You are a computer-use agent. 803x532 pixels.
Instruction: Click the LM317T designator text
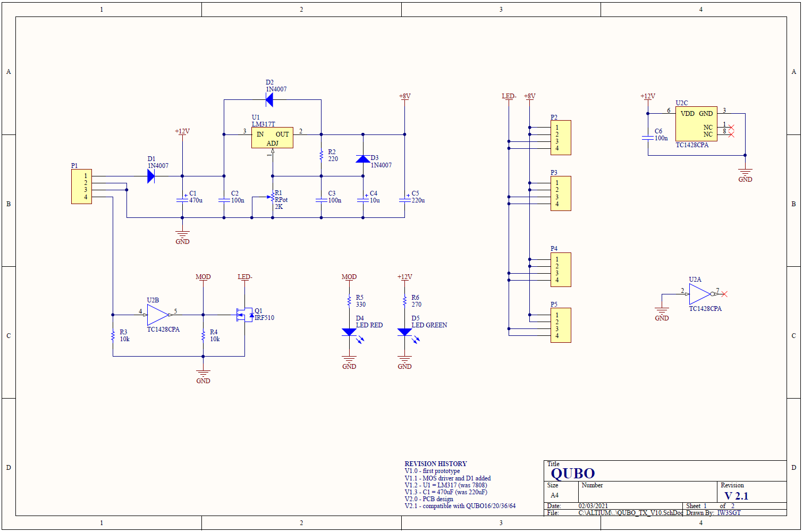tap(264, 124)
